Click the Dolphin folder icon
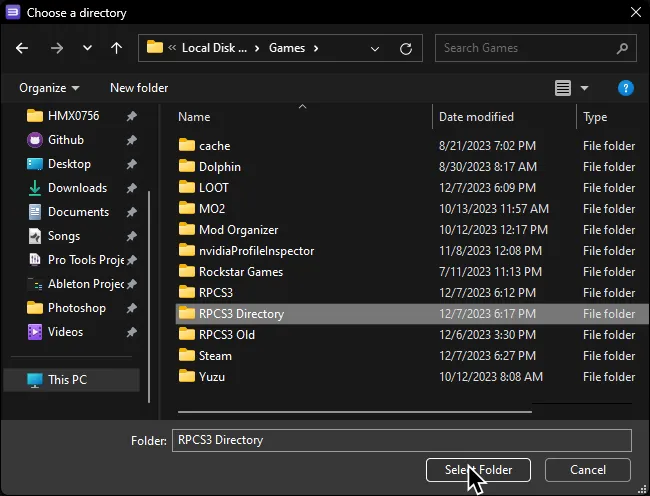This screenshot has height=496, width=650. (187, 166)
